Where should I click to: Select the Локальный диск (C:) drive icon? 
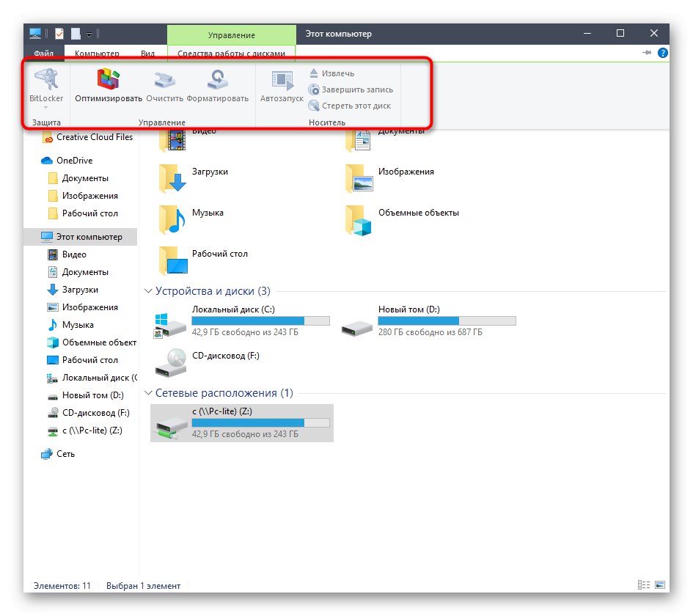click(169, 326)
